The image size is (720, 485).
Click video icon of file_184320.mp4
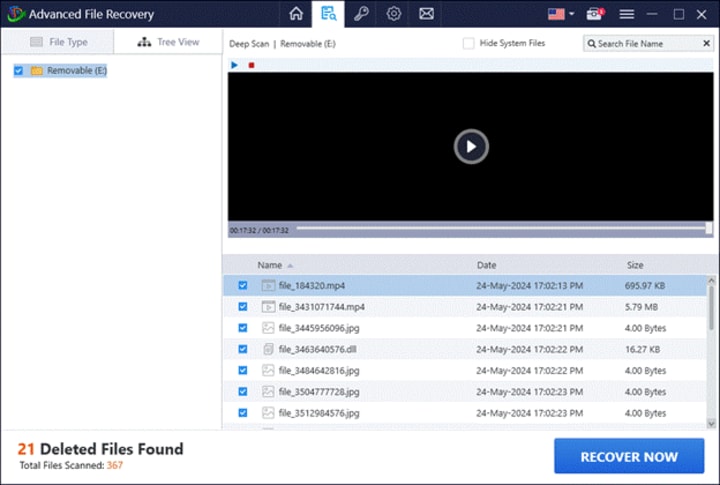point(268,286)
